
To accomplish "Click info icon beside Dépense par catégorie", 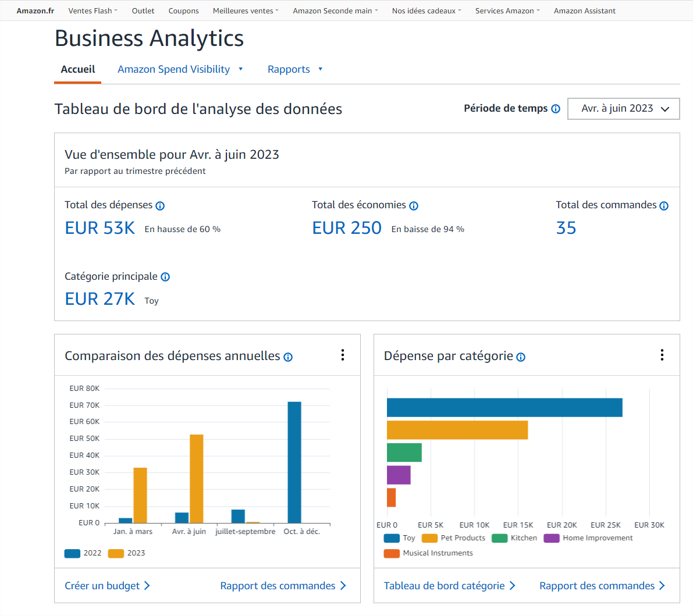I will (521, 357).
